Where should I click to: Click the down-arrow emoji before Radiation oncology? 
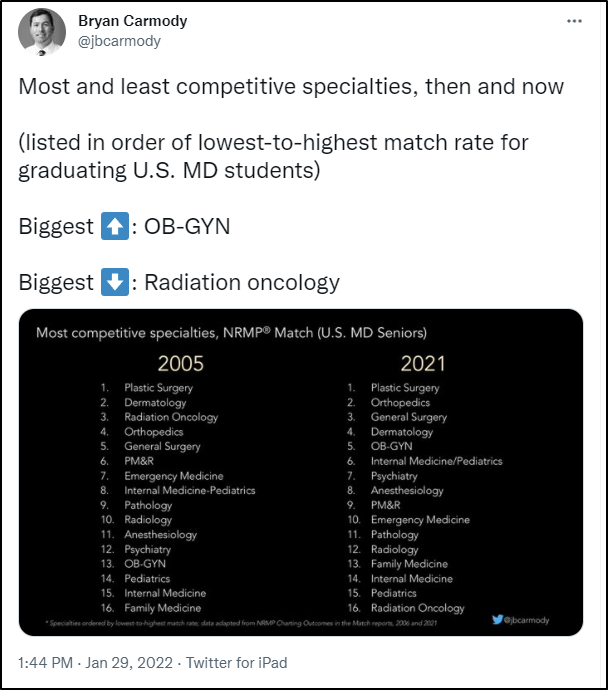point(114,282)
